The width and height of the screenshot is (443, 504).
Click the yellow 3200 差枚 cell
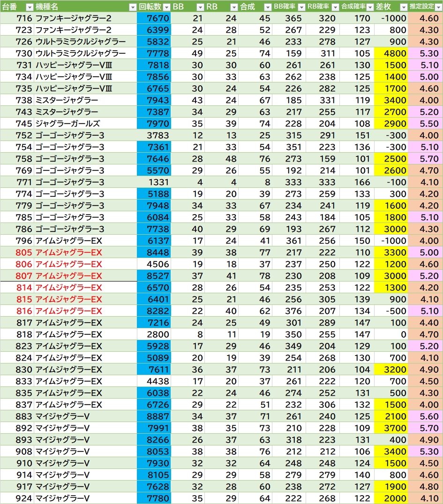tap(391, 370)
